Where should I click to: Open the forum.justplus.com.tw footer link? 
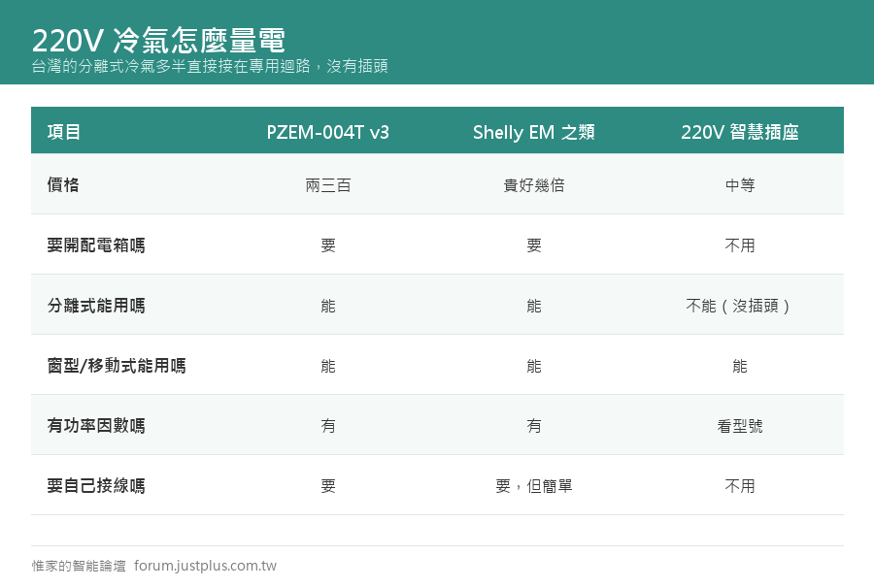pyautogui.click(x=205, y=566)
